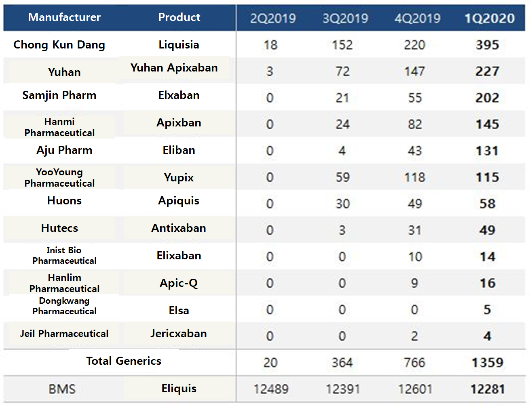Click the Manufacturer column header
The height and width of the screenshot is (410, 532).
coord(64,17)
